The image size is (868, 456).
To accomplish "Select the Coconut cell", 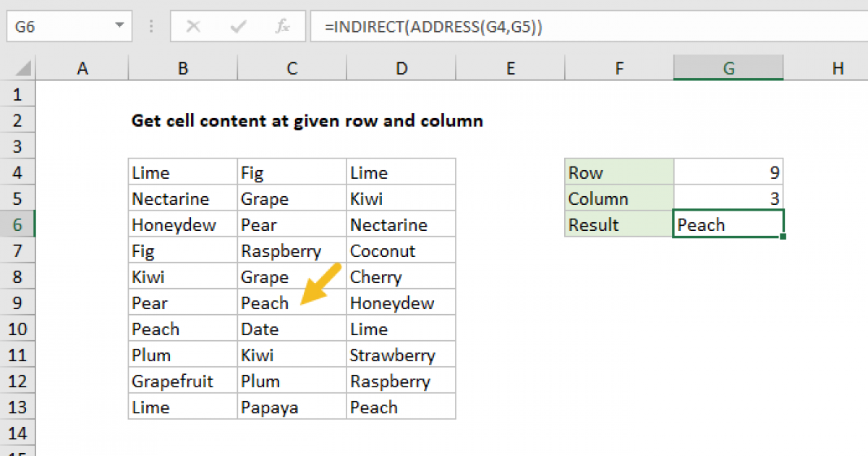I will (400, 251).
